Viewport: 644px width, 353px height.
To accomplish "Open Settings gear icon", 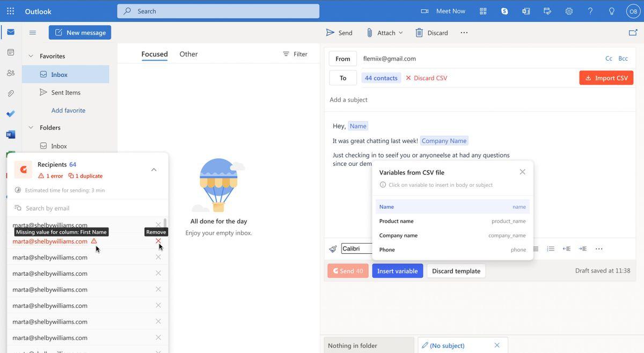I will coord(569,11).
